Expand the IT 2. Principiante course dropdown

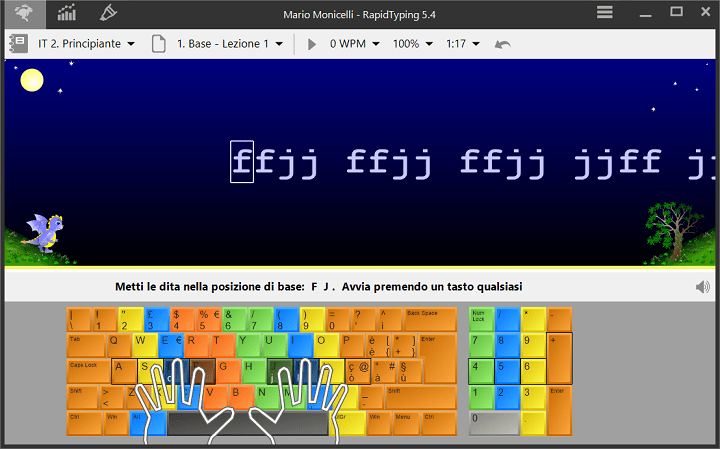(86, 44)
